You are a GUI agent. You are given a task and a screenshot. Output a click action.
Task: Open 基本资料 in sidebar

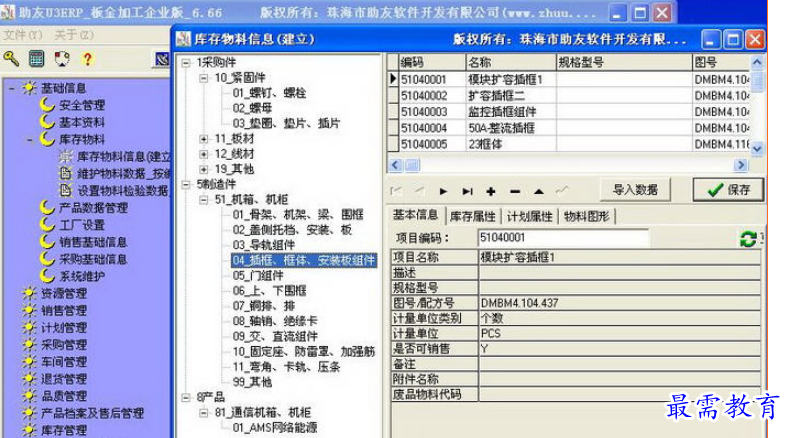pos(82,122)
